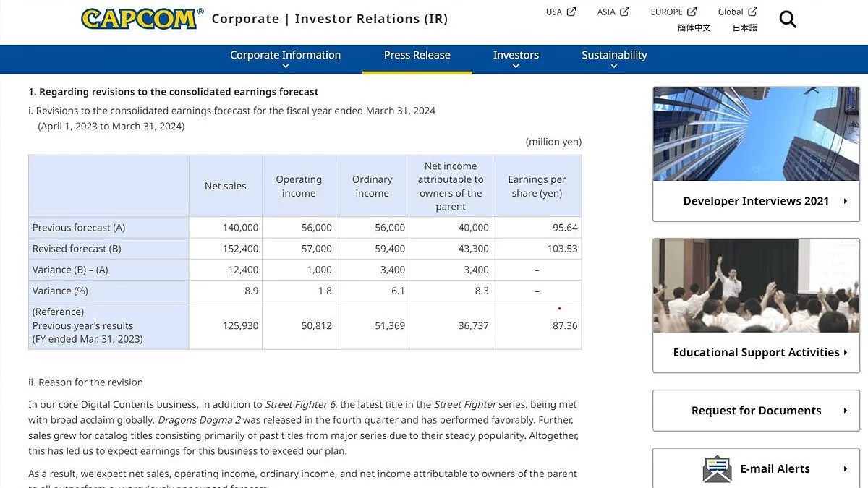868x488 pixels.
Task: Expand the Sustainability dropdown chevron
Action: point(614,66)
